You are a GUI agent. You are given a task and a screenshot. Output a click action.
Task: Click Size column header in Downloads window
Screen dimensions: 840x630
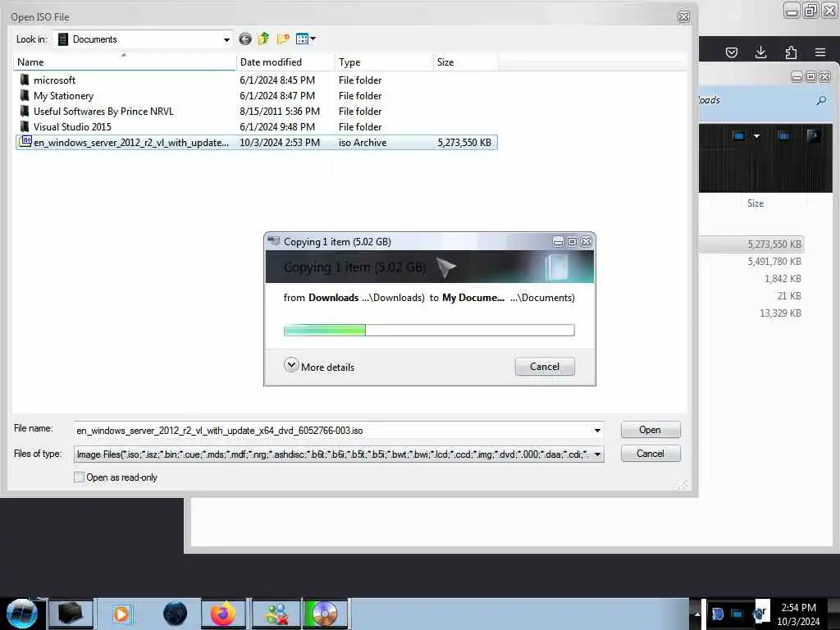pyautogui.click(x=756, y=203)
